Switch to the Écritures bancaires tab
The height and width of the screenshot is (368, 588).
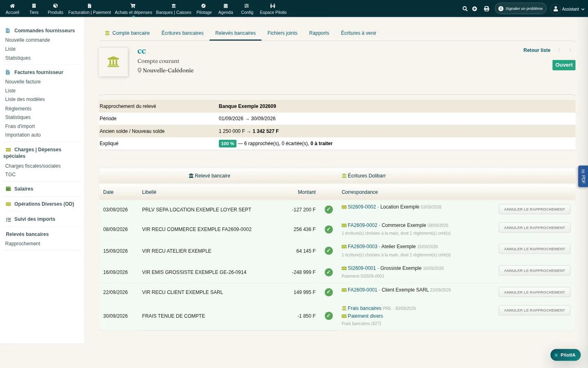click(182, 33)
